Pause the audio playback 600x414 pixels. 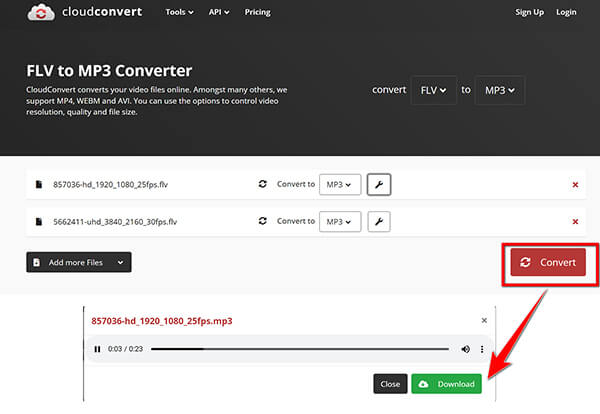pyautogui.click(x=97, y=349)
